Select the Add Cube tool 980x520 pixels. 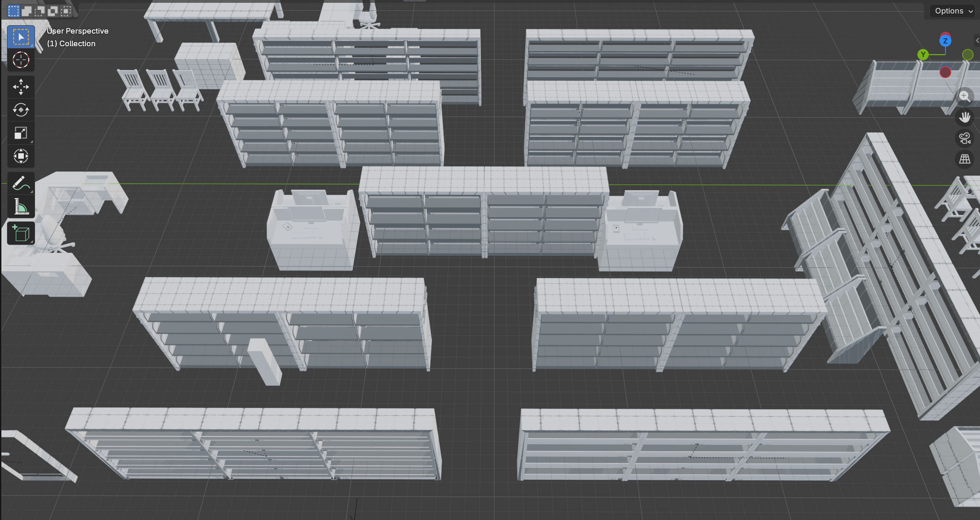(21, 233)
